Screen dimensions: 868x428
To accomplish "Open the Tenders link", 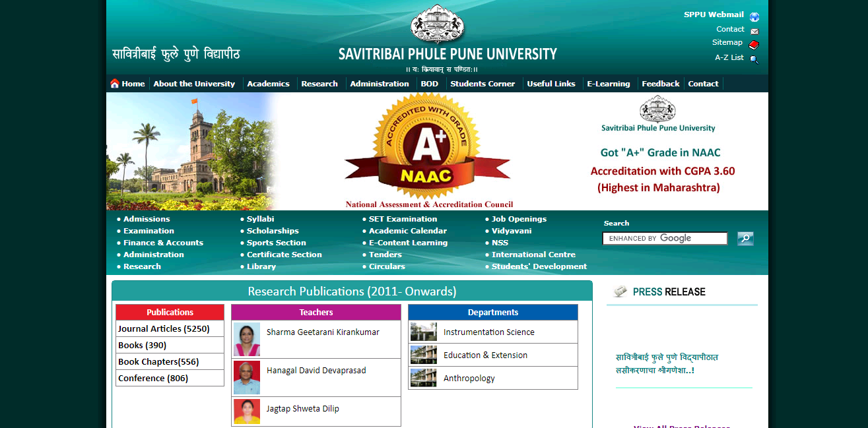I will [x=385, y=255].
